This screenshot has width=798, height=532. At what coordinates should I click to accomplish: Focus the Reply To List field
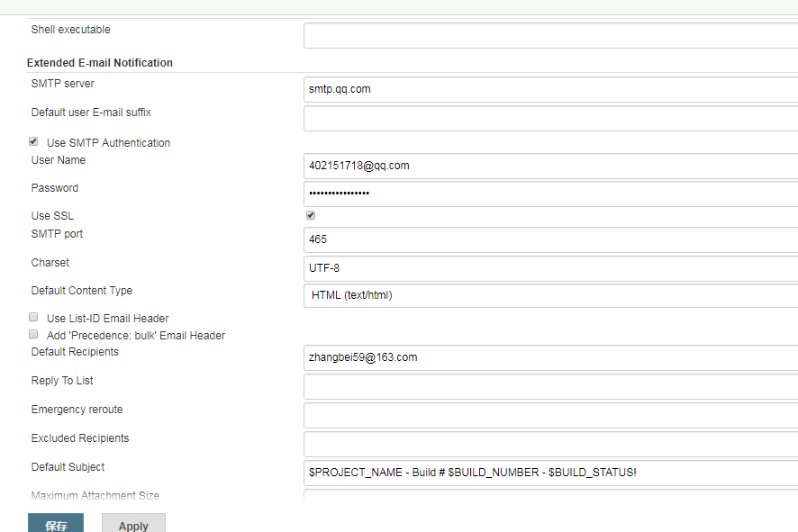tap(549, 387)
